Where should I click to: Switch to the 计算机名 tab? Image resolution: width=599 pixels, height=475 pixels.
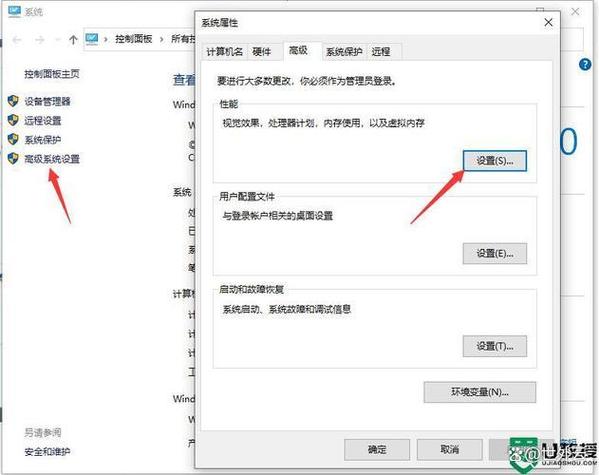225,52
